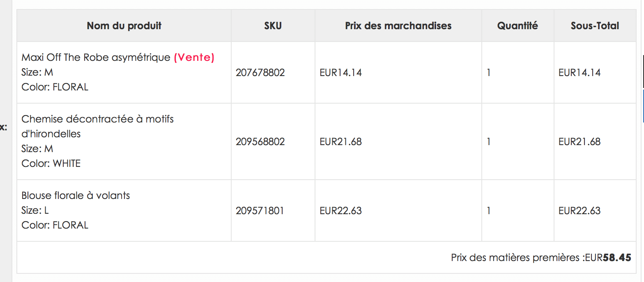Select SKU number 209568802
This screenshot has width=644, height=282.
coord(260,142)
